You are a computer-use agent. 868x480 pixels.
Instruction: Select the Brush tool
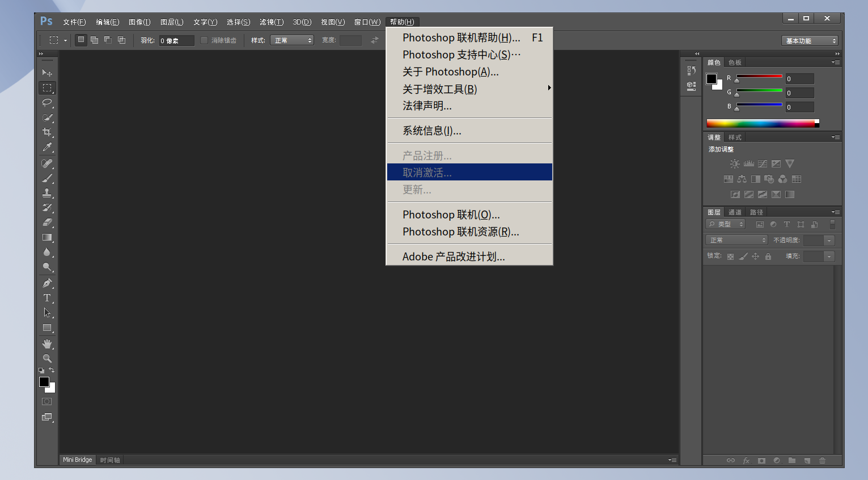point(47,178)
